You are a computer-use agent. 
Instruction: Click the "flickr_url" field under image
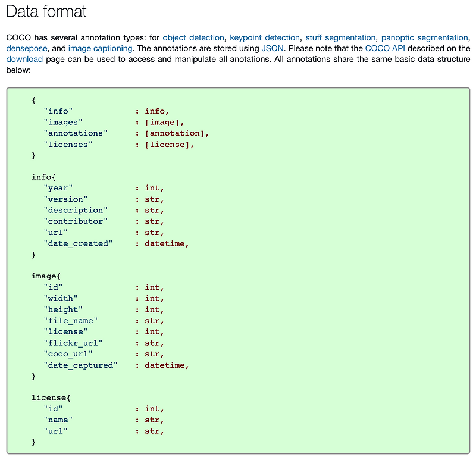[73, 343]
